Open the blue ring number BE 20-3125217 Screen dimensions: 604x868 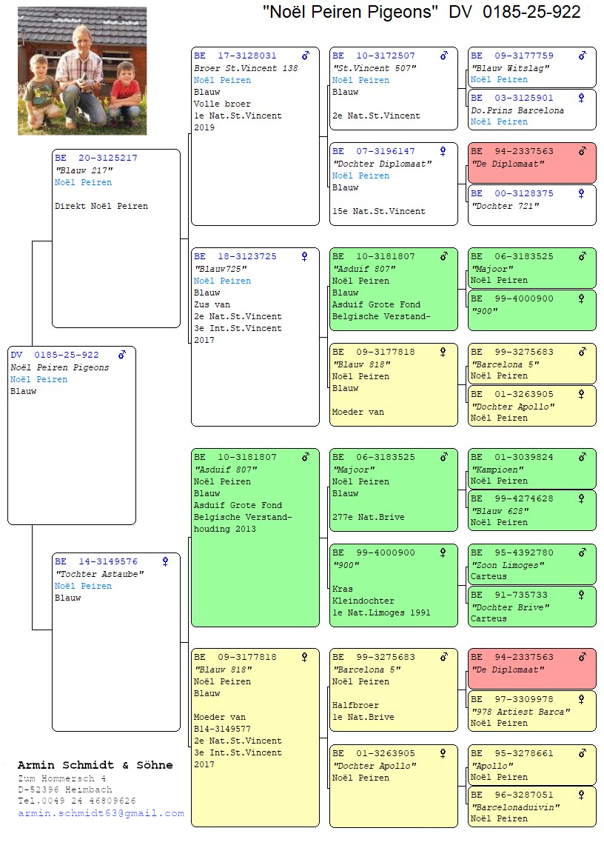click(x=95, y=158)
